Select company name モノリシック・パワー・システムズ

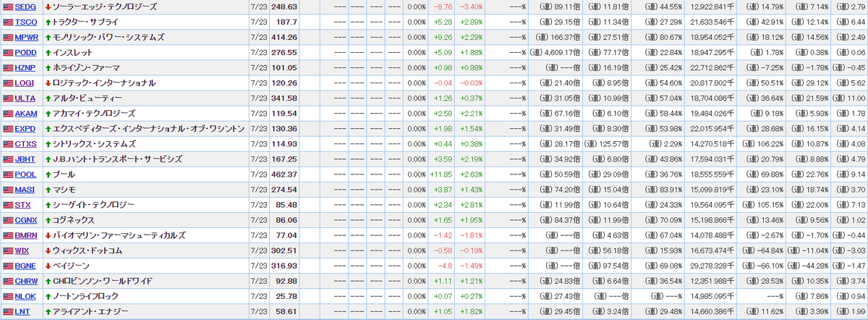tap(109, 37)
